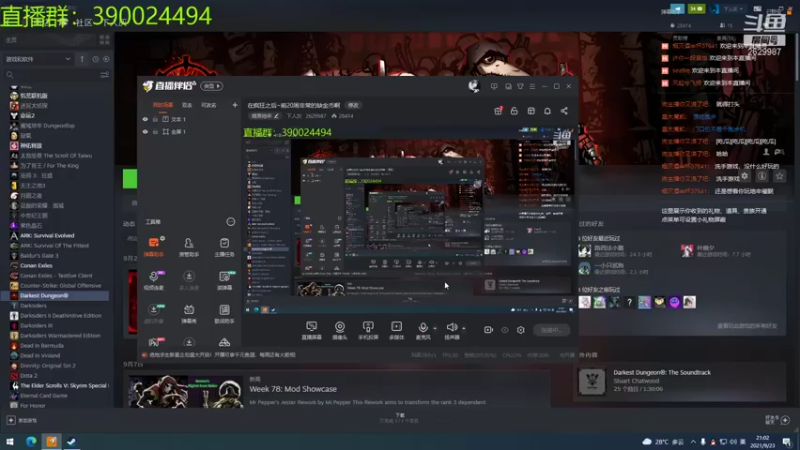
Task: Click Steam add a game button
Action: pos(22,420)
